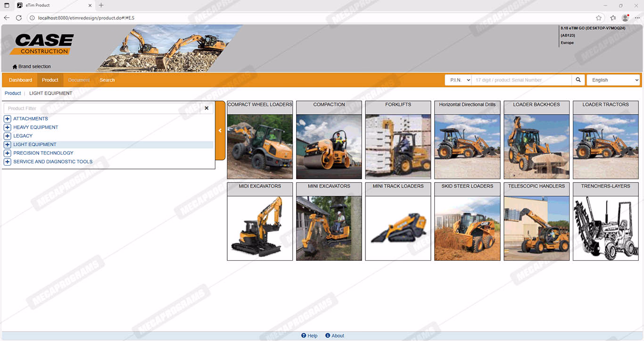The width and height of the screenshot is (644, 341).
Task: Go to the Search tab
Action: [x=107, y=80]
